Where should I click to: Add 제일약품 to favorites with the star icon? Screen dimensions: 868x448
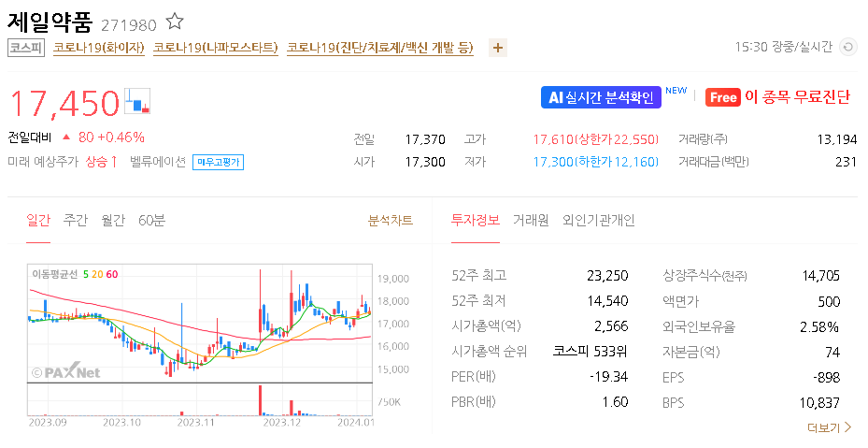175,22
